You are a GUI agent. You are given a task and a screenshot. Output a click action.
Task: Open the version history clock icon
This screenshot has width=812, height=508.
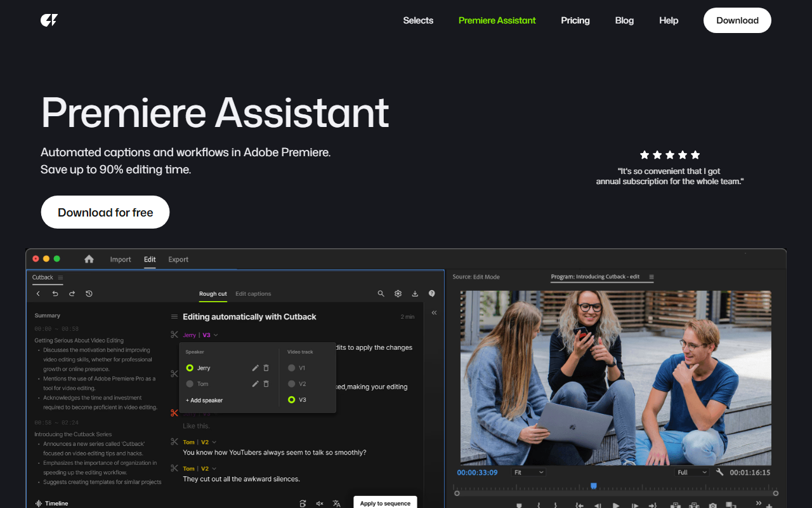89,294
